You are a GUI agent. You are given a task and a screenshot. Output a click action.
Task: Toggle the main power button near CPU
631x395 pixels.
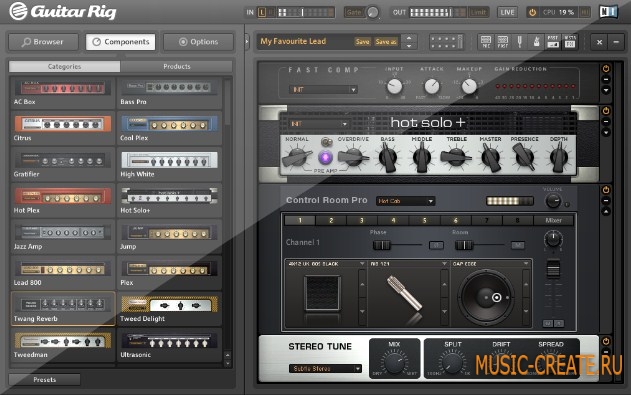pos(532,12)
